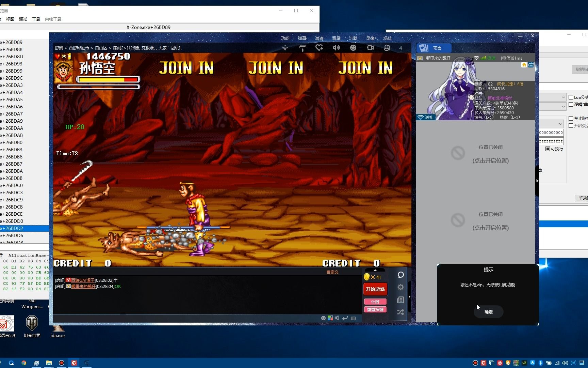Click the 送礼 gift button

click(x=426, y=117)
